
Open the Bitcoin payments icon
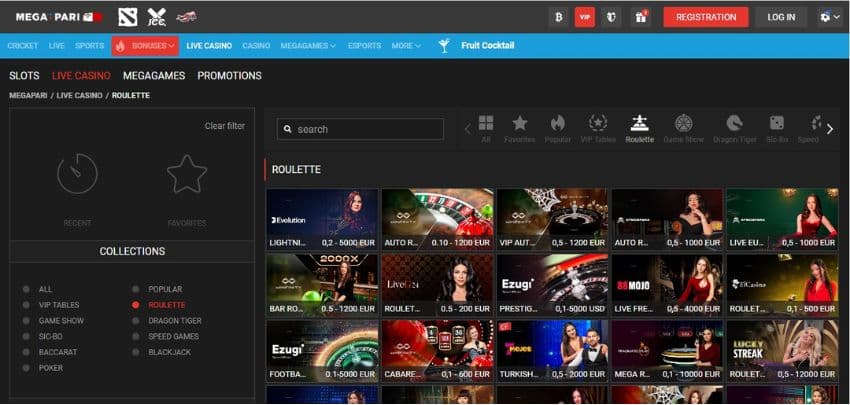point(558,17)
